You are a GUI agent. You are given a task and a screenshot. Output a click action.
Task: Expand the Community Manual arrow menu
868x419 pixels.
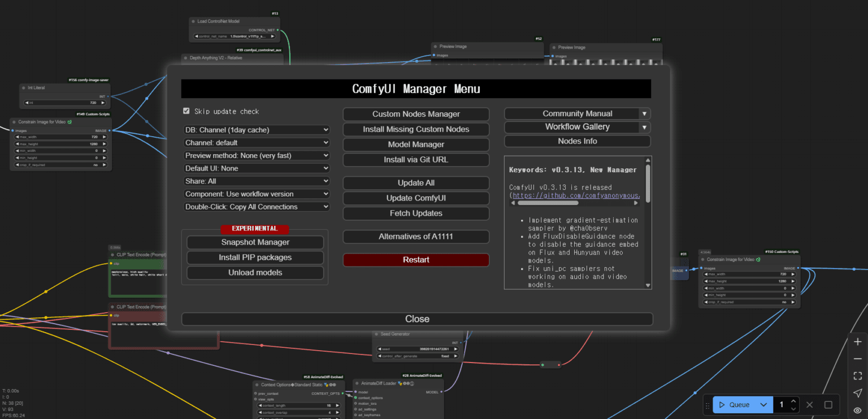(644, 114)
